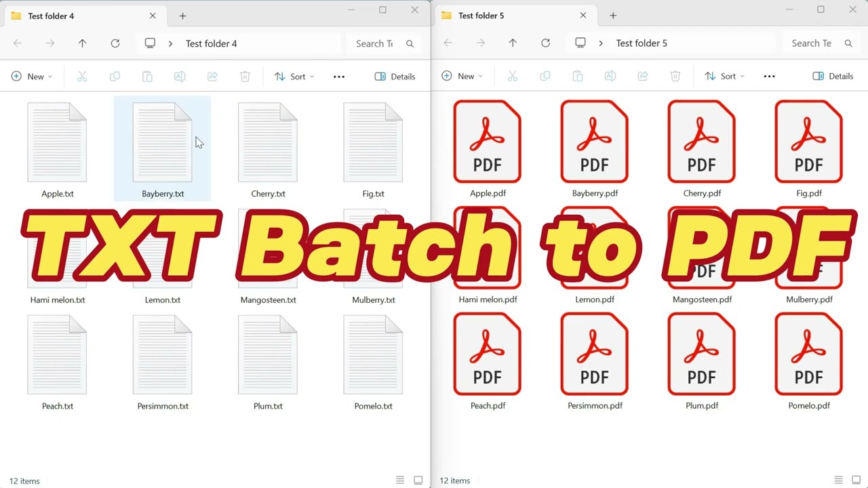
Task: Close the Test folder 4 tab
Action: click(x=153, y=16)
